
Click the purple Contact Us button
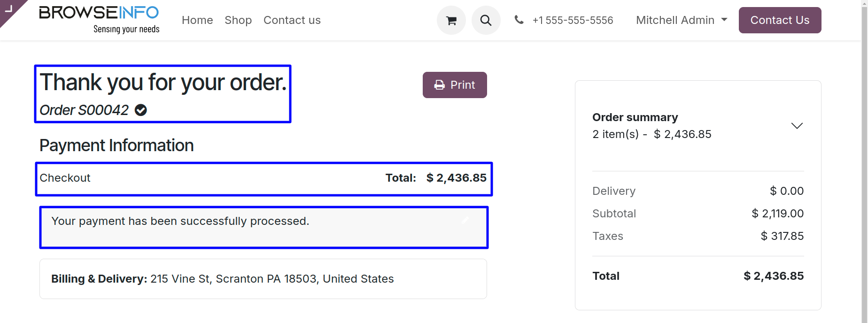coord(780,20)
